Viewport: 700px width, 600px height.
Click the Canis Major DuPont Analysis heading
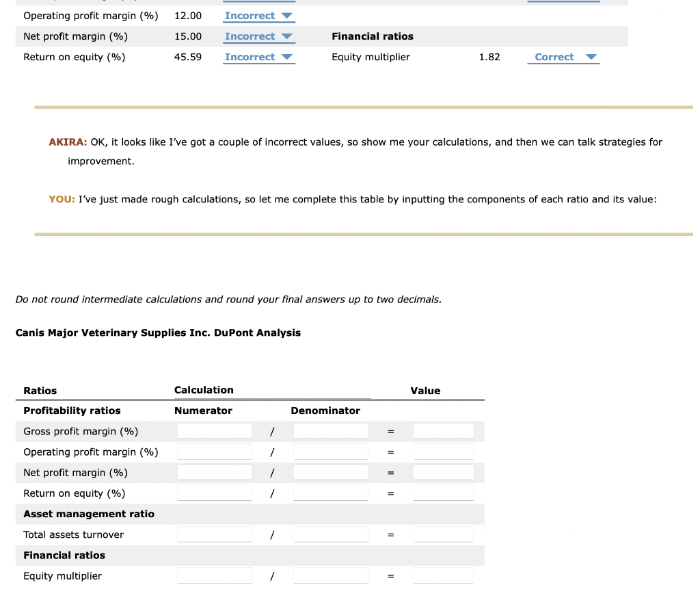point(158,332)
